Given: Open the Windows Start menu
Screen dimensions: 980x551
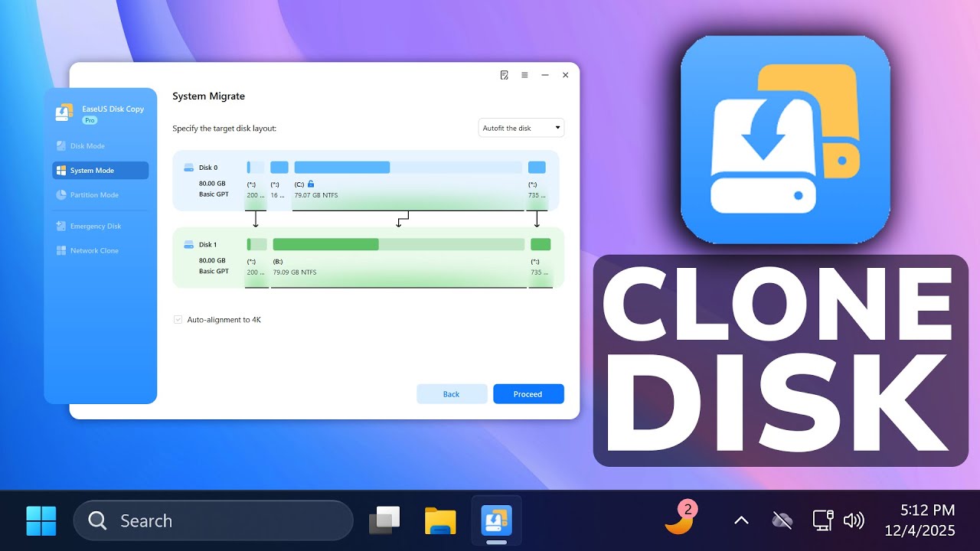Looking at the screenshot, I should 41,520.
